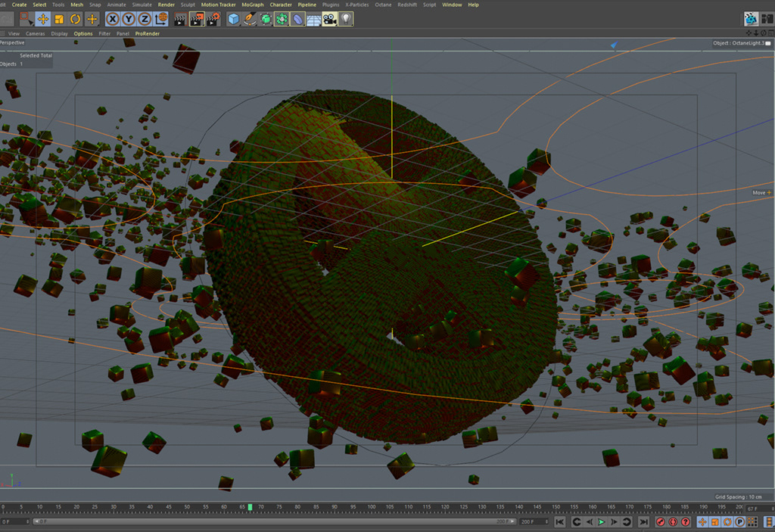Viewport: 775px width, 532px height.
Task: Go to start of animation
Action: pyautogui.click(x=559, y=522)
